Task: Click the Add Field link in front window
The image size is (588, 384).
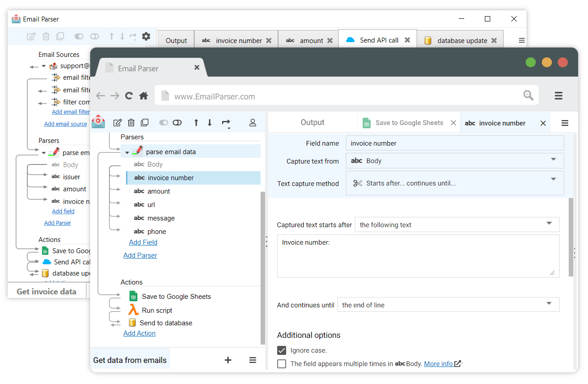Action: point(143,242)
